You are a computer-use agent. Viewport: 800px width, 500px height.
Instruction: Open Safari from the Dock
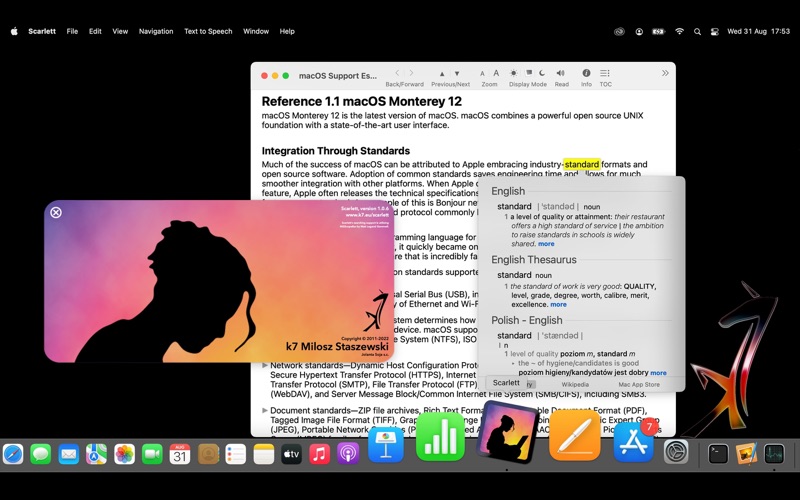click(x=13, y=454)
